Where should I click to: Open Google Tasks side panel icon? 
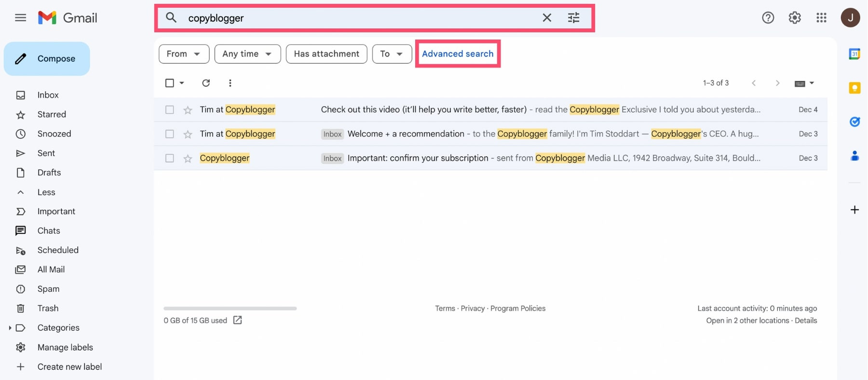[854, 122]
